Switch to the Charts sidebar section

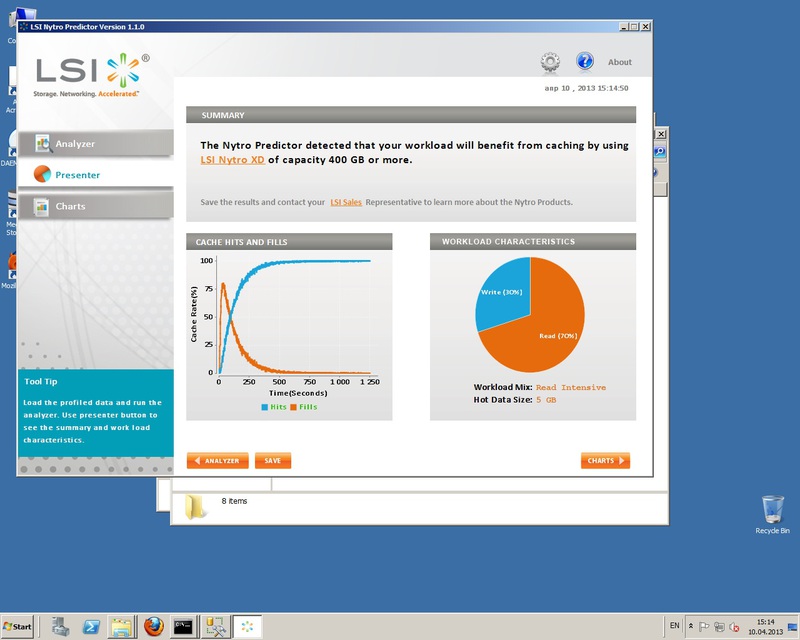pyautogui.click(x=96, y=206)
